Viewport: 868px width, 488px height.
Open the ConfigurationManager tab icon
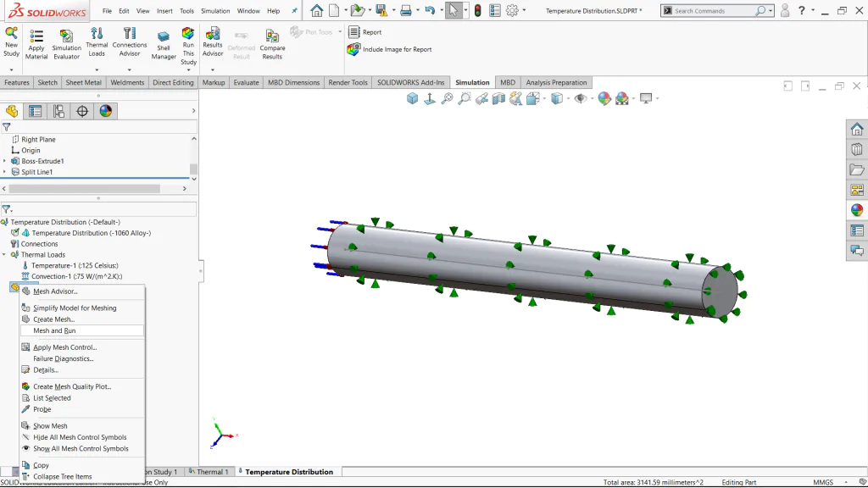[x=58, y=111]
